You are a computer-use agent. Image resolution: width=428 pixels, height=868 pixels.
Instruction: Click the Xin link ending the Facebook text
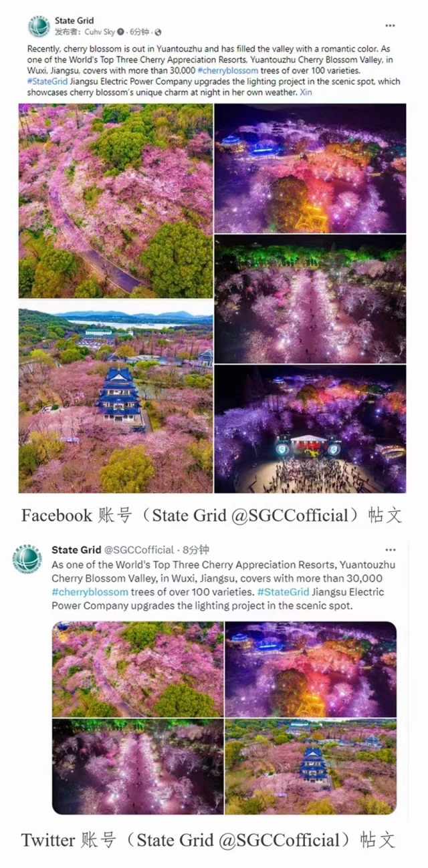tap(306, 92)
